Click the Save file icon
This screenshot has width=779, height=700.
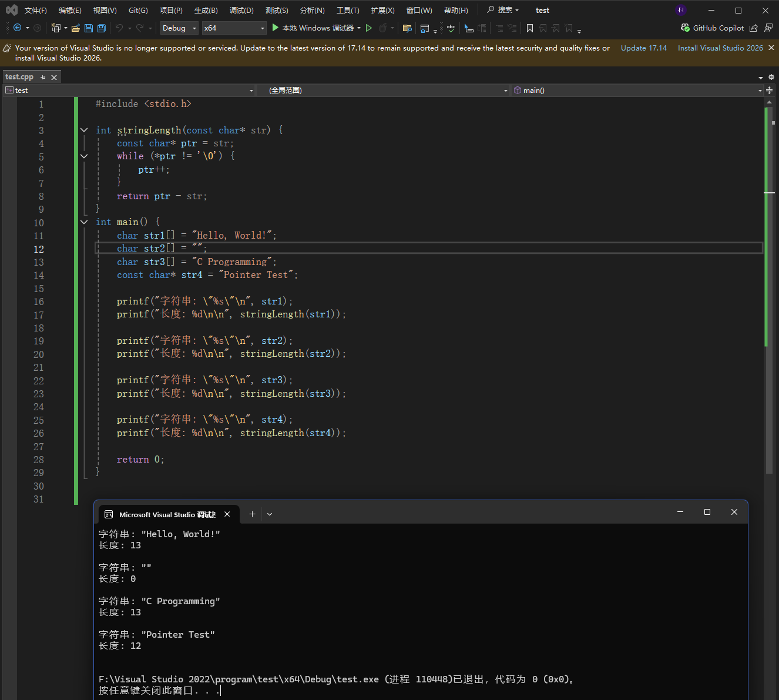tap(89, 28)
